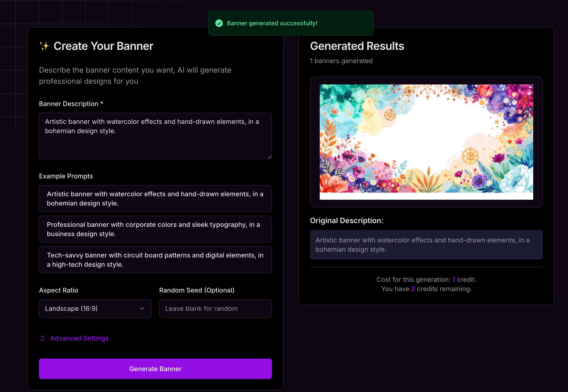Expand the Advanced Settings section
The height and width of the screenshot is (392, 568).
click(x=74, y=338)
